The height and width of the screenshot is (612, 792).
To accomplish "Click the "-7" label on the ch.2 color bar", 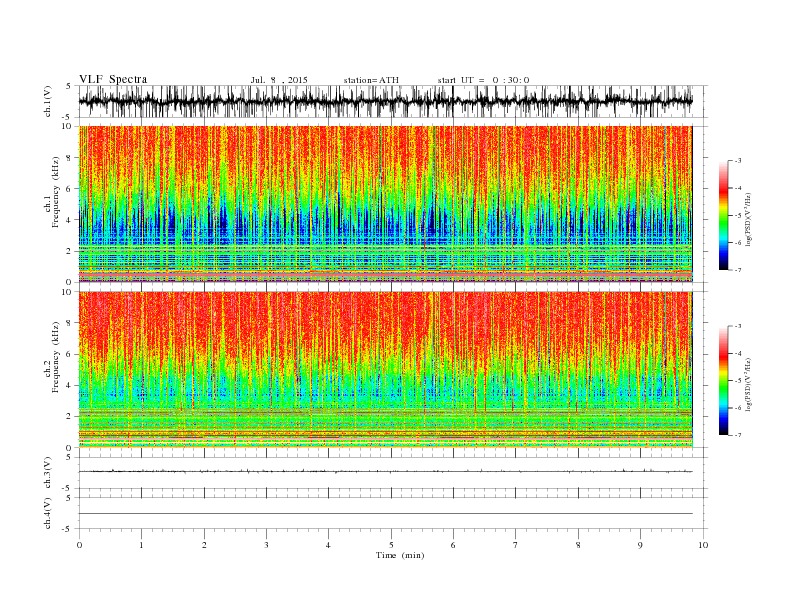I will coord(738,435).
